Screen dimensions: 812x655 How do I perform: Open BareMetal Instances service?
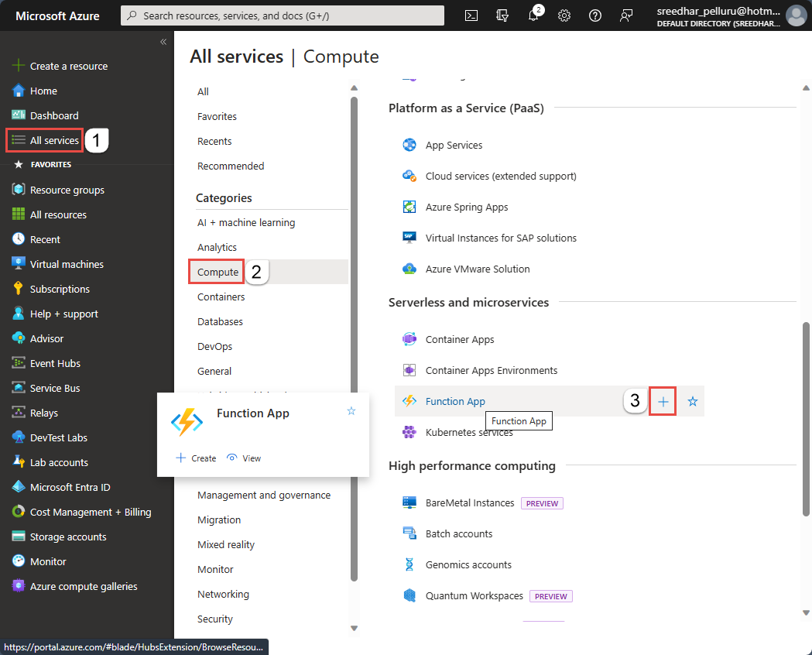click(x=470, y=502)
